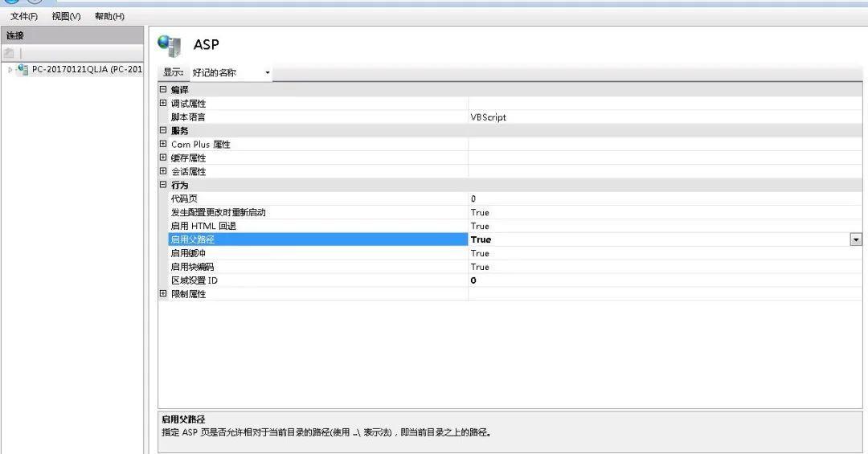Image resolution: width=868 pixels, height=454 pixels.
Task: Expand the 缓存属性 group
Action: 162,157
